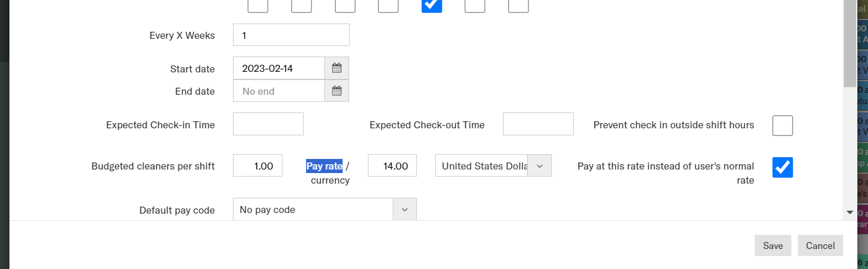Image resolution: width=868 pixels, height=269 pixels.
Task: Click the Every X Weeks field
Action: coord(291,35)
